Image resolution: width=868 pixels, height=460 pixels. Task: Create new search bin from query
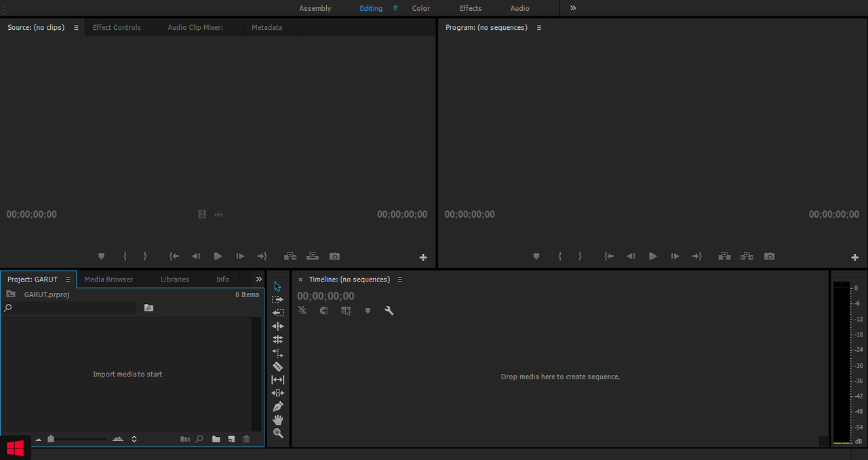click(x=149, y=308)
